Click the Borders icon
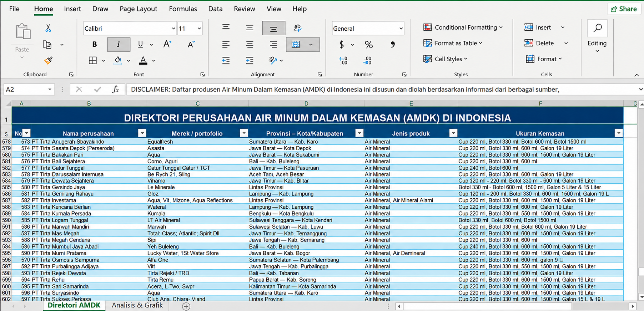This screenshot has width=644, height=311. click(x=93, y=60)
